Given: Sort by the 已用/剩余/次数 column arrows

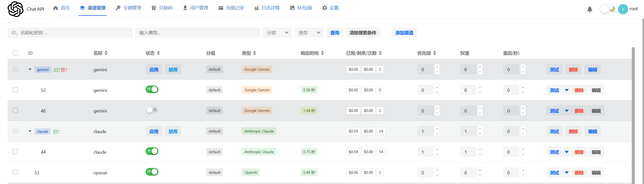Looking at the screenshot, I should coord(380,53).
